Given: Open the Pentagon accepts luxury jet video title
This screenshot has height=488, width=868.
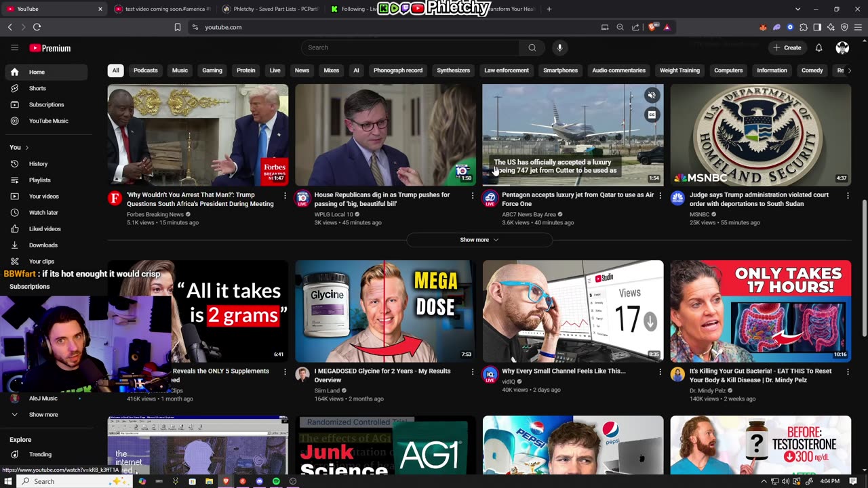Looking at the screenshot, I should click(x=578, y=199).
